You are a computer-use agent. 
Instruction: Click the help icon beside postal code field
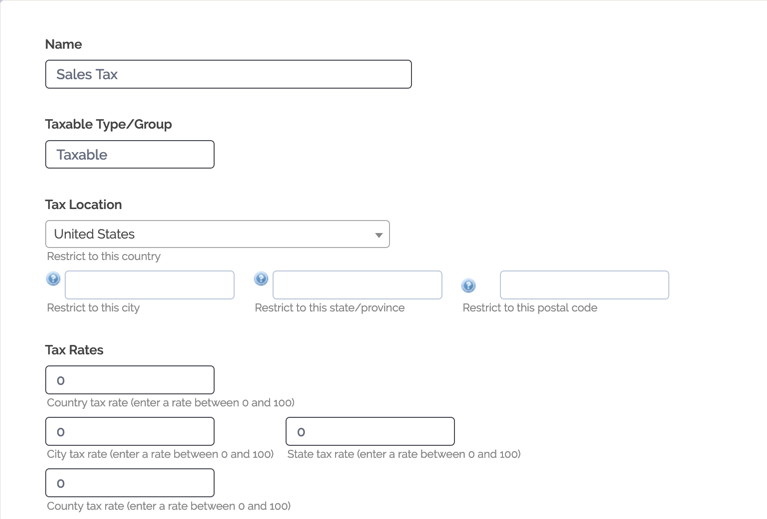point(469,285)
